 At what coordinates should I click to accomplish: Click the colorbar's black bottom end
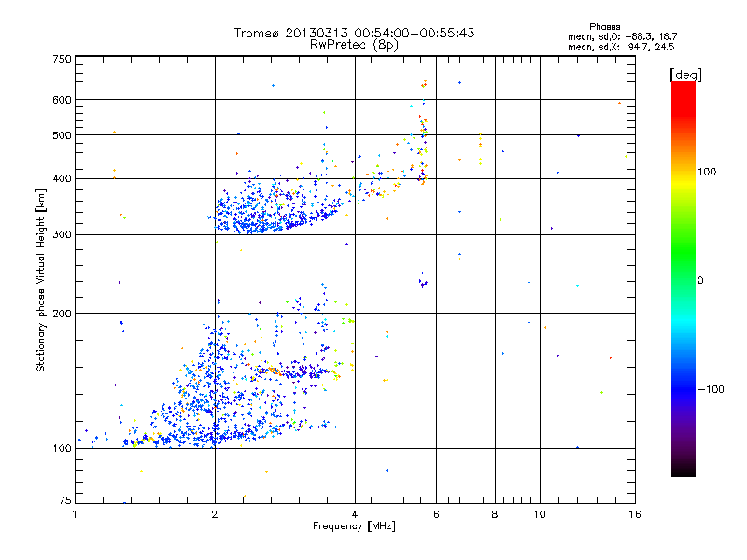[x=684, y=471]
